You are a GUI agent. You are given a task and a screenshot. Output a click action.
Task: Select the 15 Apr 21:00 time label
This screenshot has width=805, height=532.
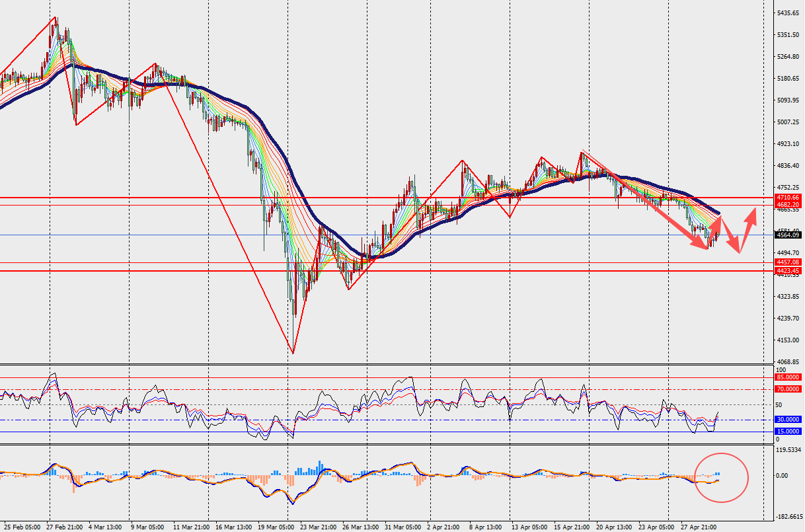click(x=573, y=527)
